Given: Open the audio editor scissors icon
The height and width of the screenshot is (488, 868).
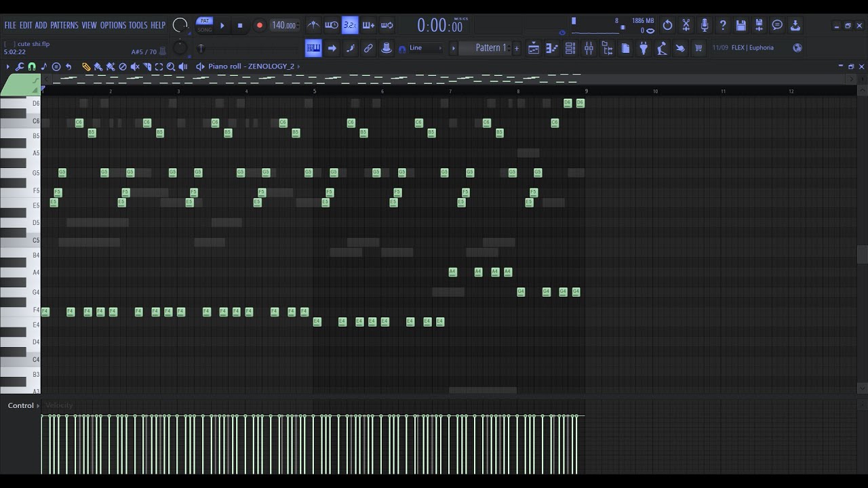Looking at the screenshot, I should (x=686, y=26).
